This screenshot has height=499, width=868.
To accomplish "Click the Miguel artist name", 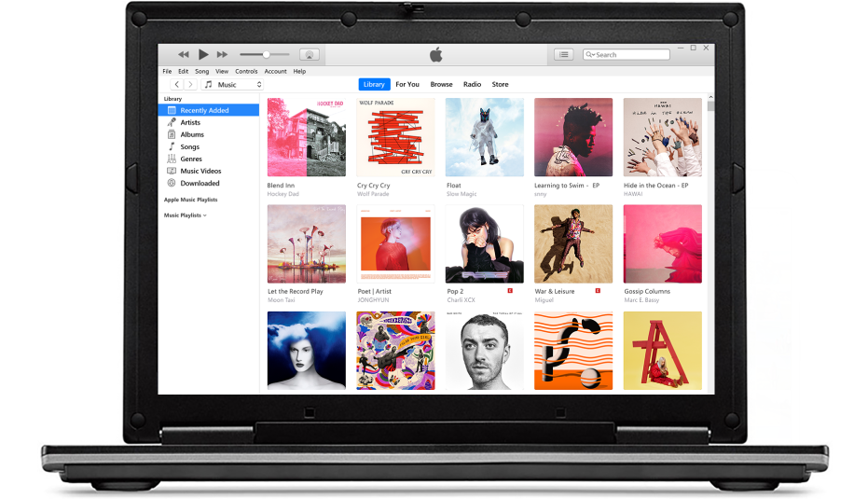I will click(x=544, y=300).
